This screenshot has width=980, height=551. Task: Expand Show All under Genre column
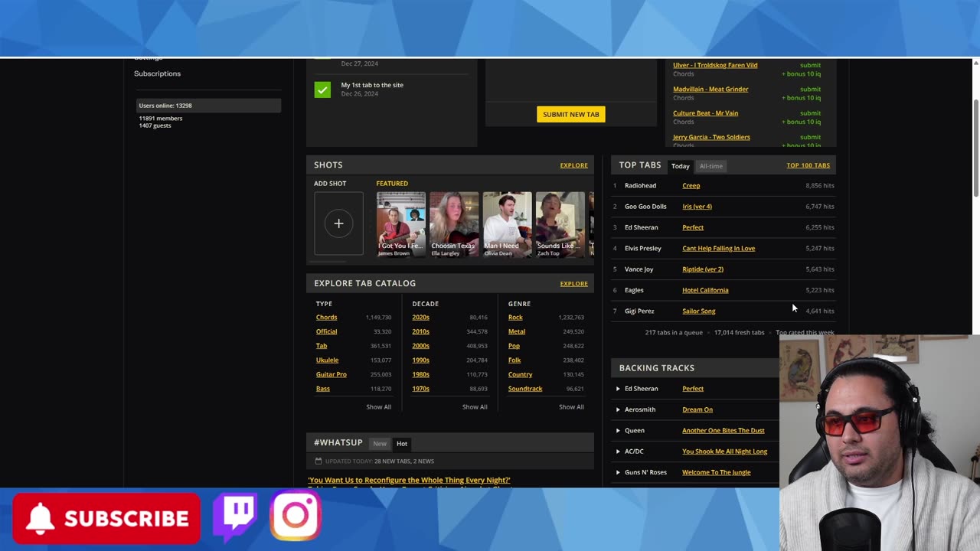[571, 407]
